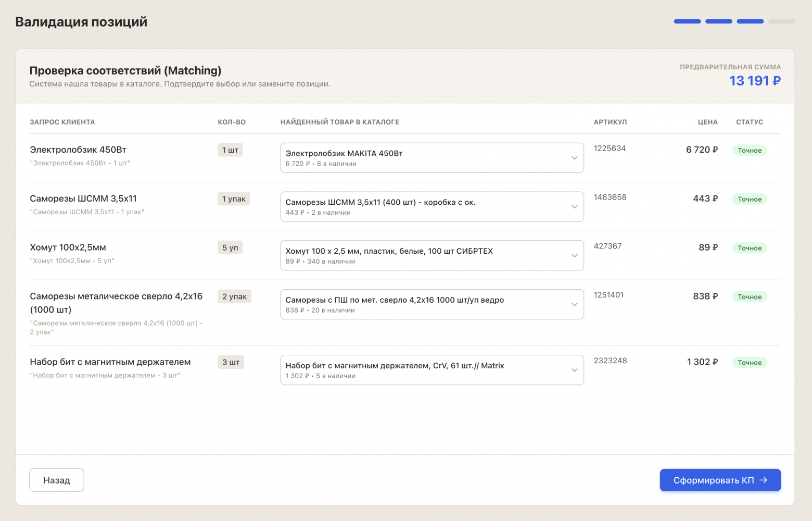Select article number 427367

pos(608,246)
